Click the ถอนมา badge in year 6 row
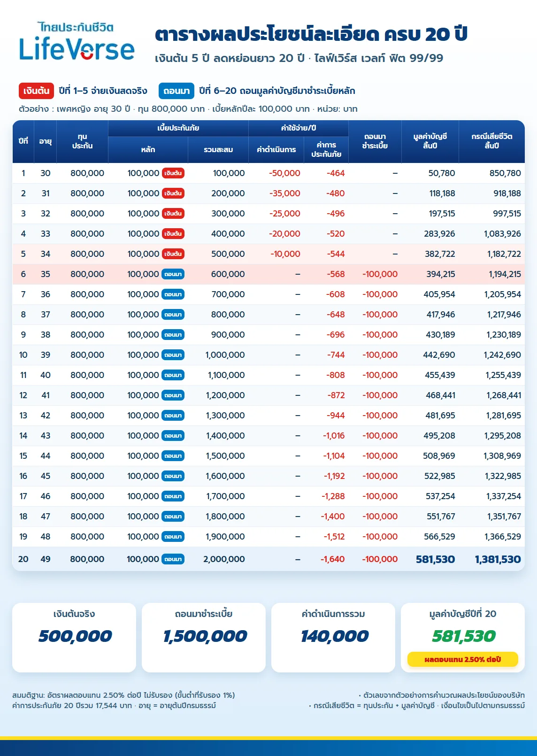The width and height of the screenshot is (537, 756). pyautogui.click(x=173, y=274)
